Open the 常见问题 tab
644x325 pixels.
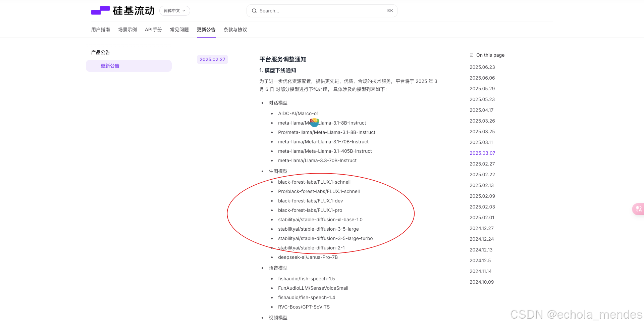pyautogui.click(x=179, y=30)
